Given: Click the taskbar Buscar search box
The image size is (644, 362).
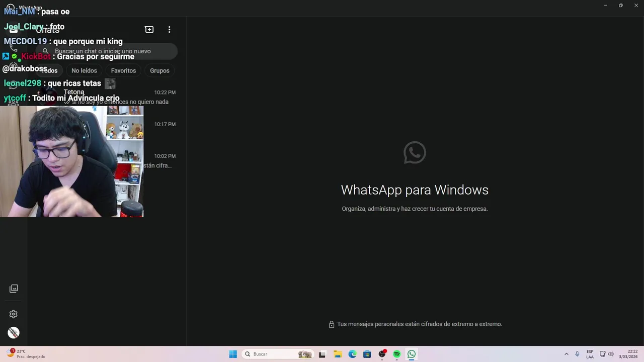Looking at the screenshot, I should 278,354.
